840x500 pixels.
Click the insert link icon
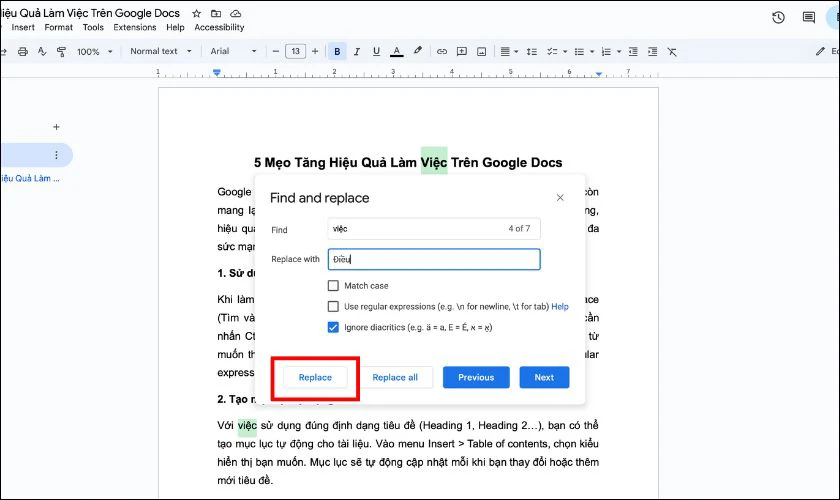[x=441, y=51]
